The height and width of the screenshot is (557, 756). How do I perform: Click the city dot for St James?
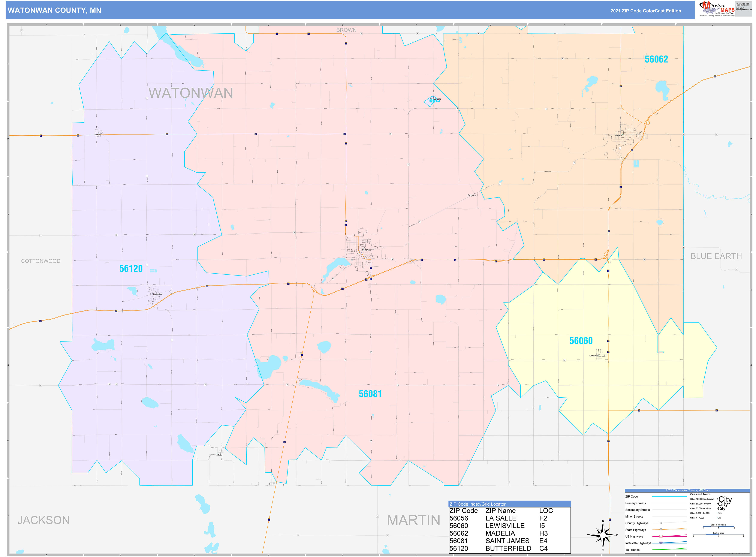pos(364,249)
